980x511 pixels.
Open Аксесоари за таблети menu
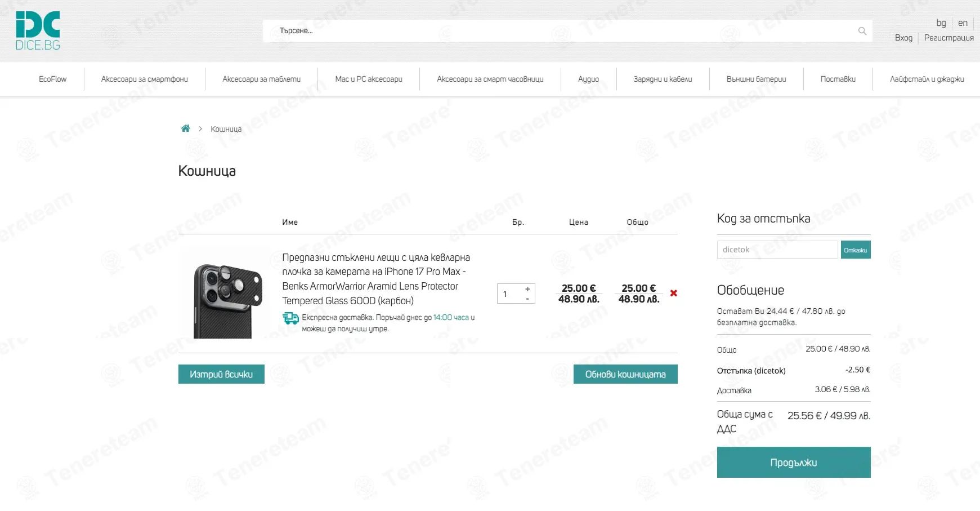tap(261, 79)
